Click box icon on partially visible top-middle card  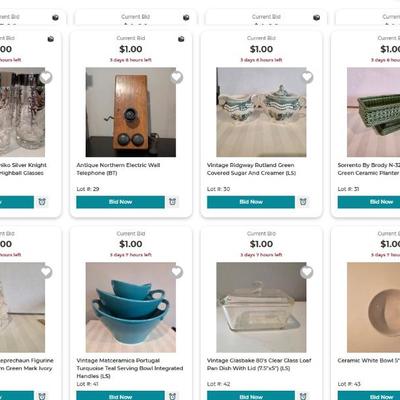point(186,17)
